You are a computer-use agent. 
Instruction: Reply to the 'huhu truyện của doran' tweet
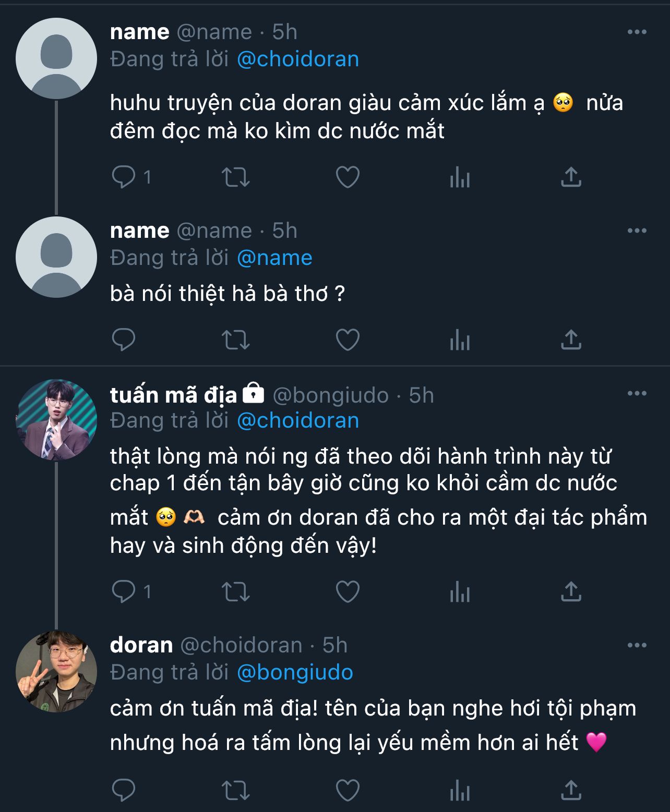124,177
